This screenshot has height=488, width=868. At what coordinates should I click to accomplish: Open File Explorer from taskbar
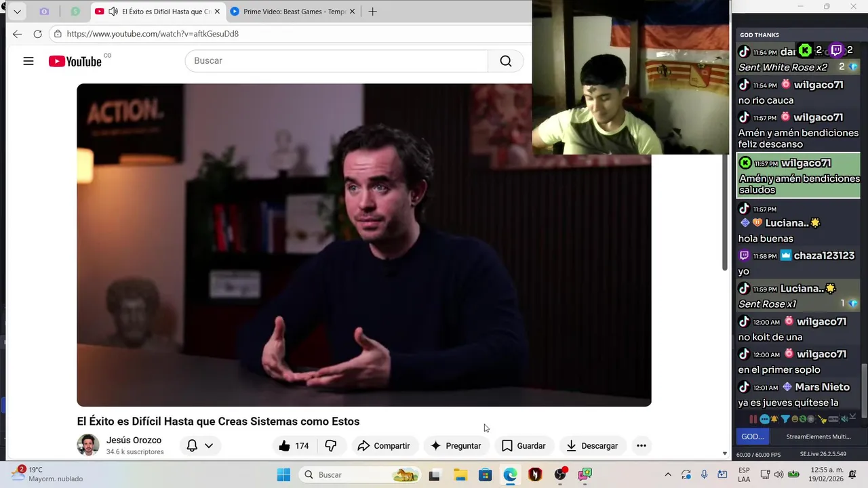460,474
